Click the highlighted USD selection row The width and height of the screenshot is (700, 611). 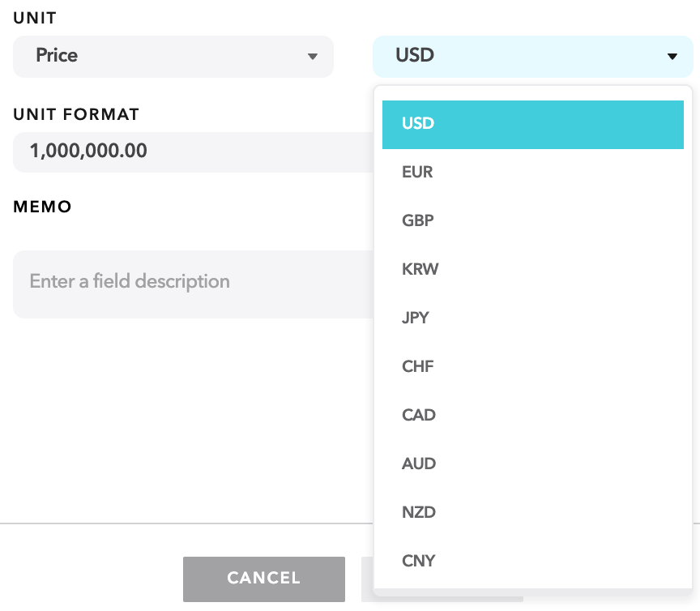tap(532, 124)
